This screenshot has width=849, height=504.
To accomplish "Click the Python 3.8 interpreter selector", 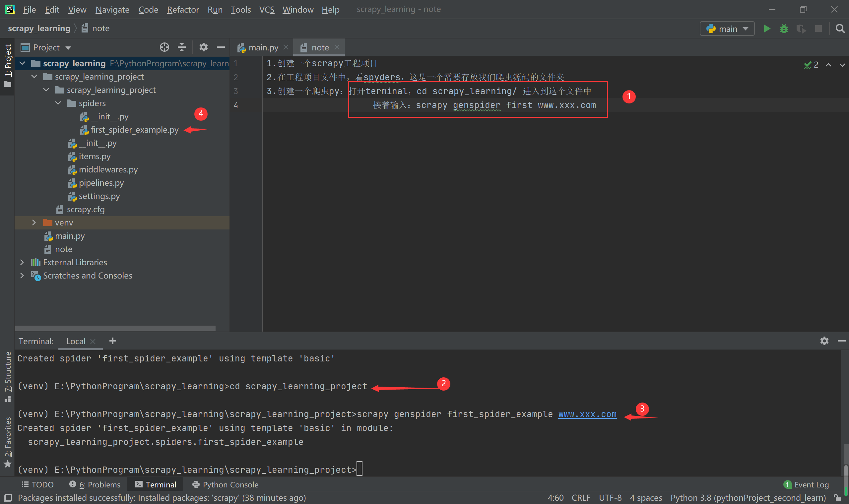I will [x=748, y=498].
